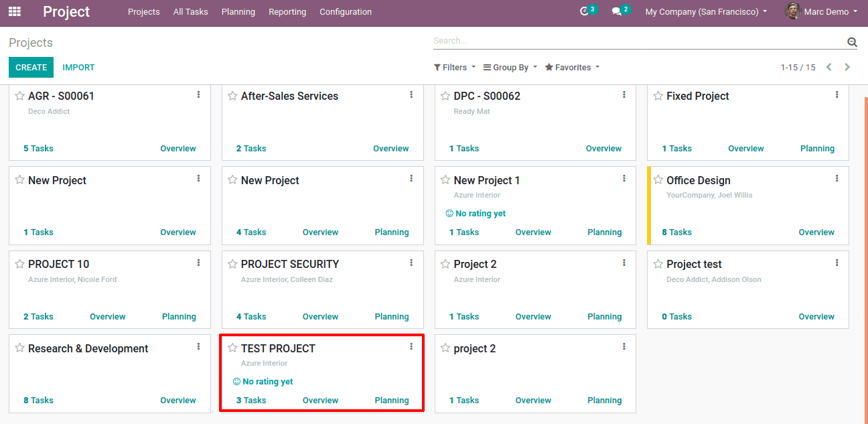
Task: Open the Configuration menu
Action: pos(346,11)
